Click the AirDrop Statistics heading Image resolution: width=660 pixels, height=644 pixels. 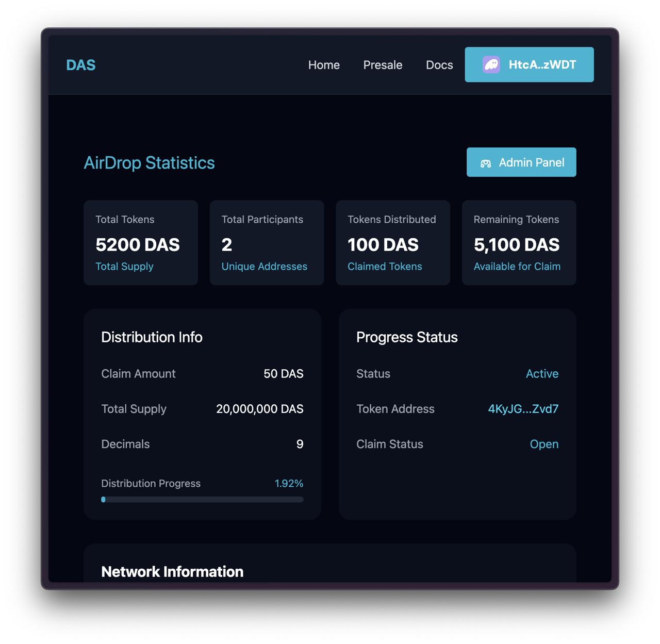pyautogui.click(x=149, y=163)
